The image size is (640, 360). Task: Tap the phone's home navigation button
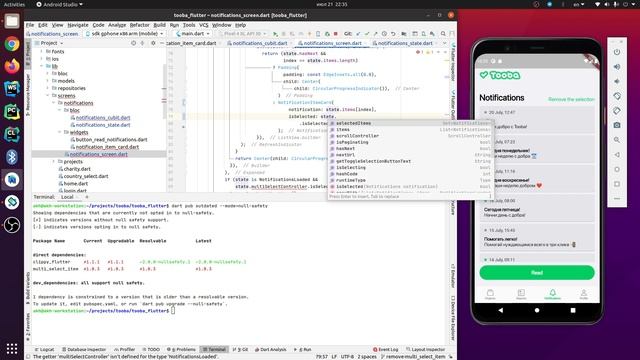[x=537, y=310]
